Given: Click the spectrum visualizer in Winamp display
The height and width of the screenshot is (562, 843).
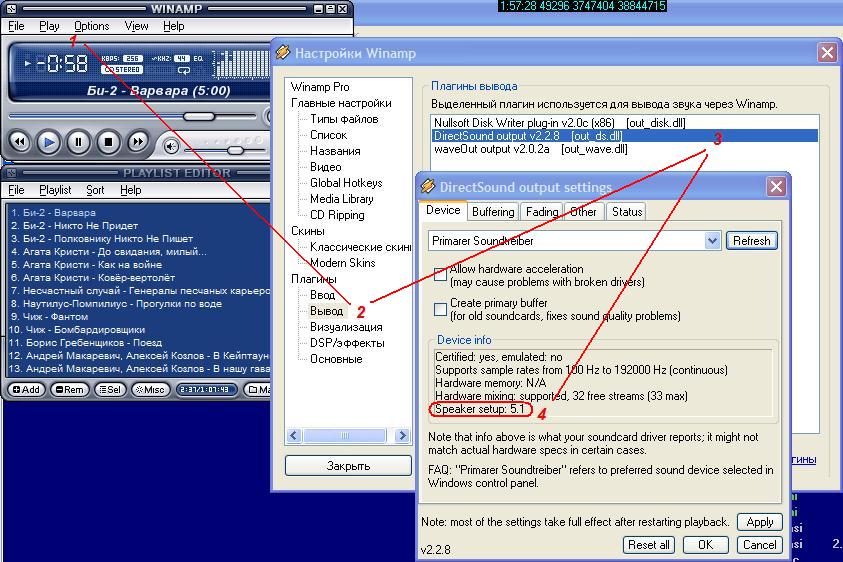Looking at the screenshot, I should pos(241,64).
